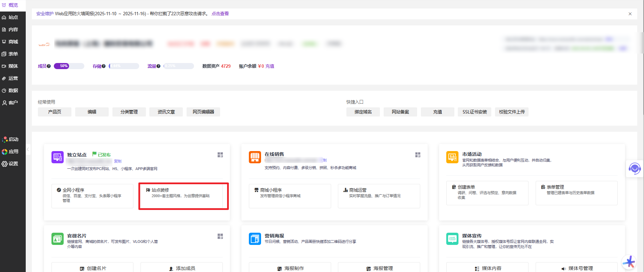Open the 商城 menu in sidebar
The image size is (644, 272).
(x=13, y=42)
